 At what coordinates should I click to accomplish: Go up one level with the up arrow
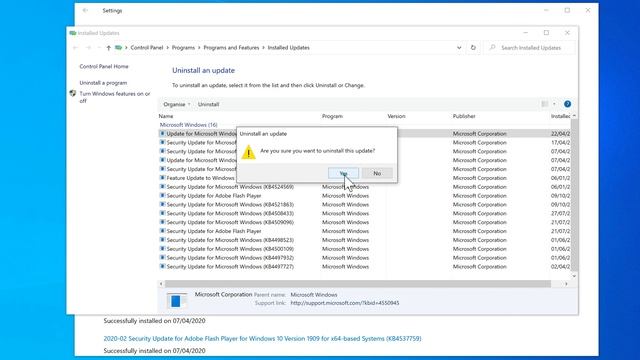click(x=109, y=48)
